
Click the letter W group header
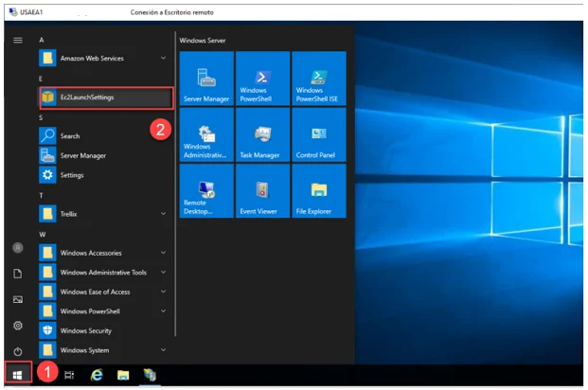tap(43, 235)
